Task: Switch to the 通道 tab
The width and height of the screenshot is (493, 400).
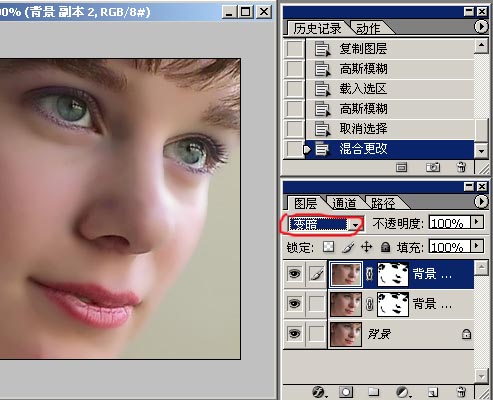Action: (x=344, y=203)
